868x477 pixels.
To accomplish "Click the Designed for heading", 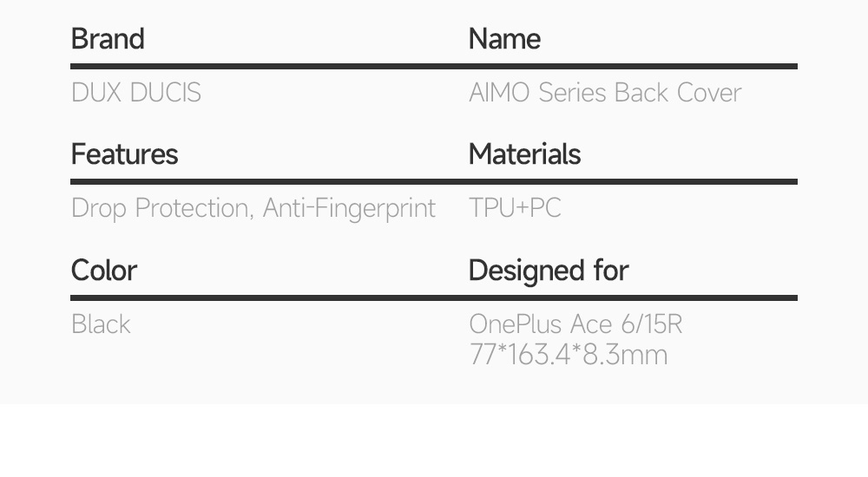I will (x=549, y=271).
